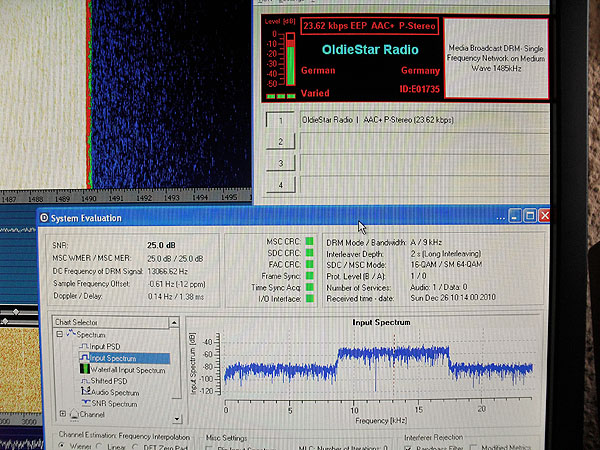The height and width of the screenshot is (450, 600).
Task: Select service button 3
Action: (x=280, y=163)
